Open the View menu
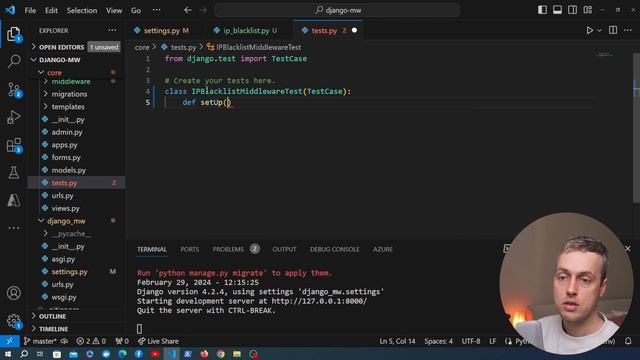 coord(114,10)
